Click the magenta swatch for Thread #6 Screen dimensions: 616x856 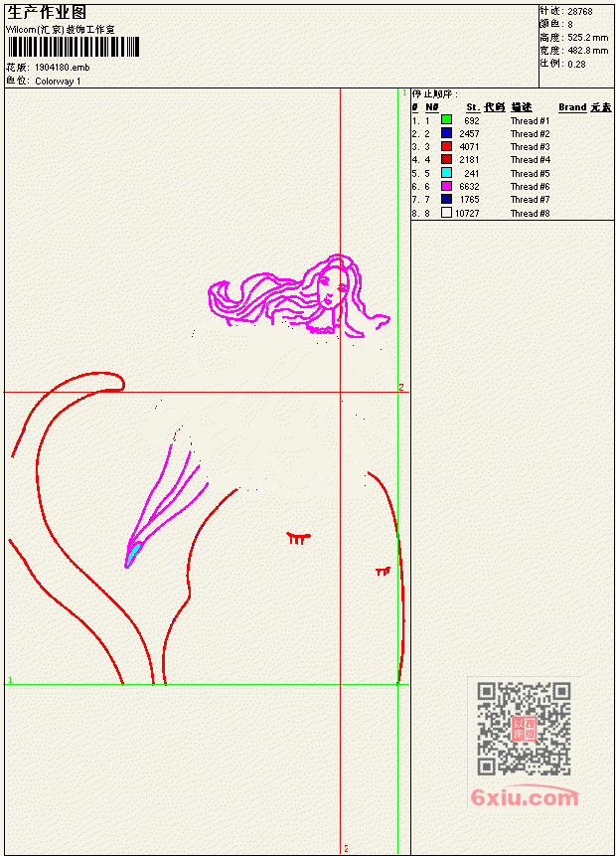point(446,186)
